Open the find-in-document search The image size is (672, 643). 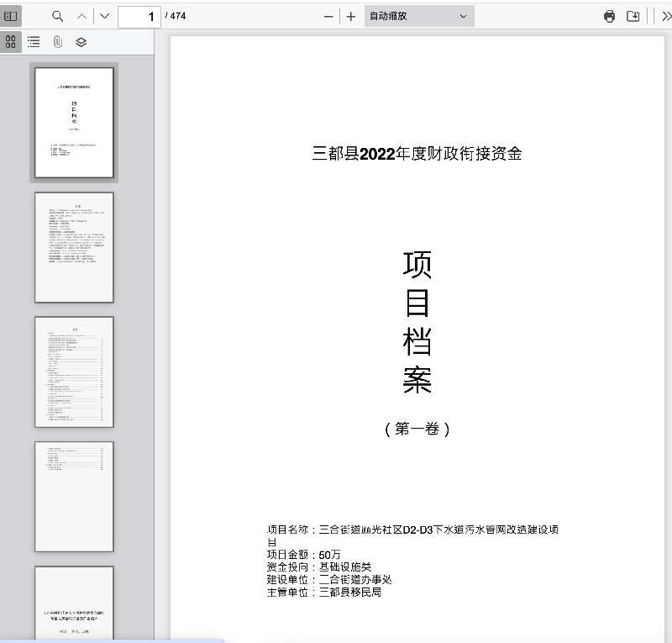[x=57, y=16]
